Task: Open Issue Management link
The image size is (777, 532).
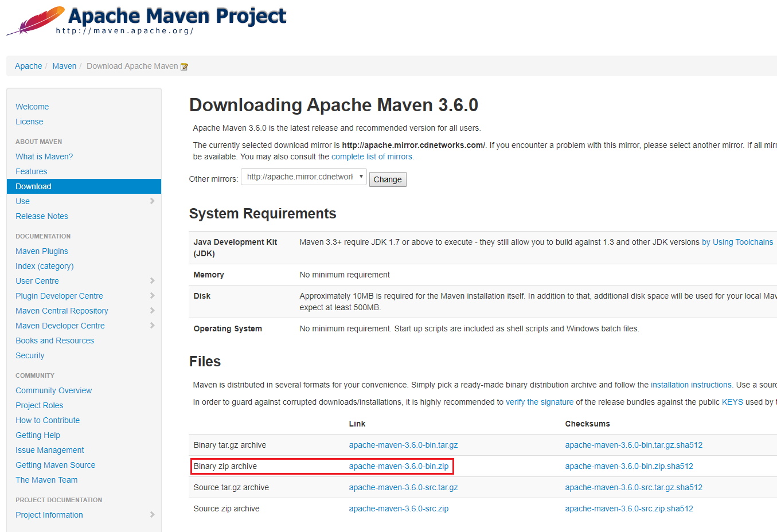Action: tap(50, 450)
